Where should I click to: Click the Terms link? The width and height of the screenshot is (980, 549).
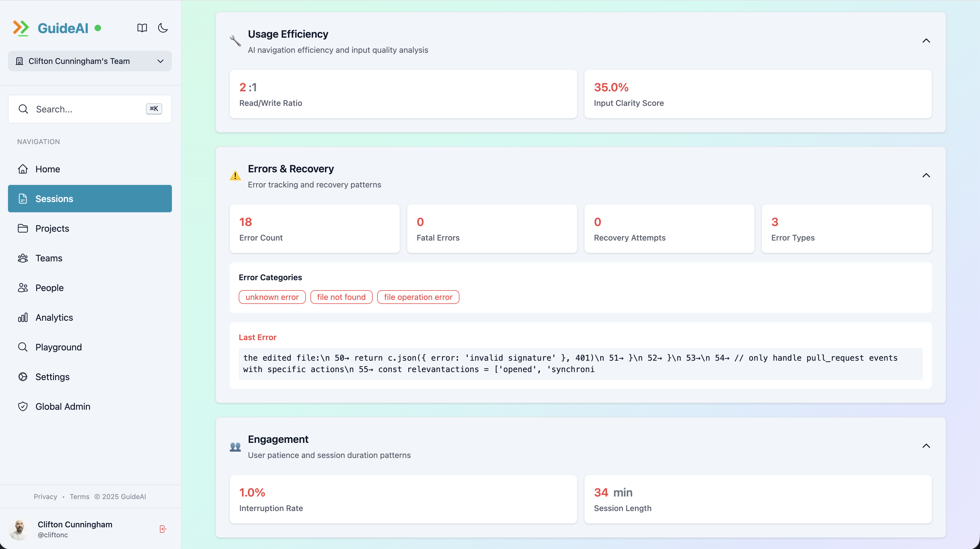click(79, 496)
